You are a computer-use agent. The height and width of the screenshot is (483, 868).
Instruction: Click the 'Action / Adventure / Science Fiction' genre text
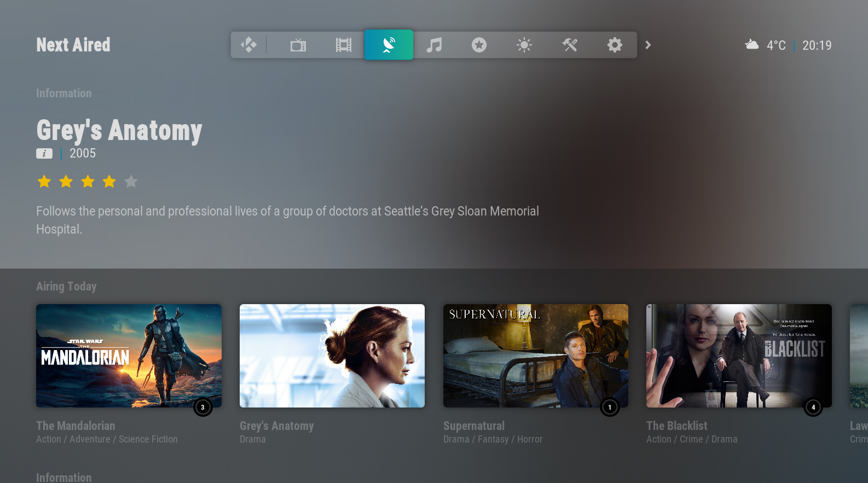(107, 439)
